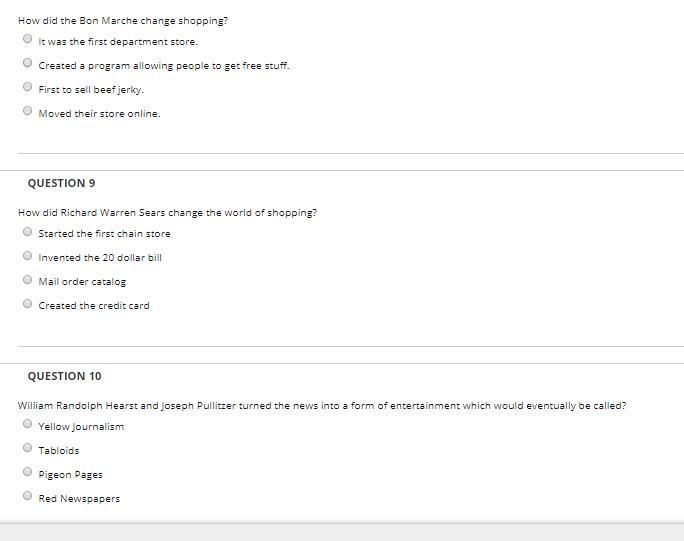This screenshot has width=684, height=541.
Task: Pick the 'Mail order catalog' answer
Action: click(x=27, y=280)
